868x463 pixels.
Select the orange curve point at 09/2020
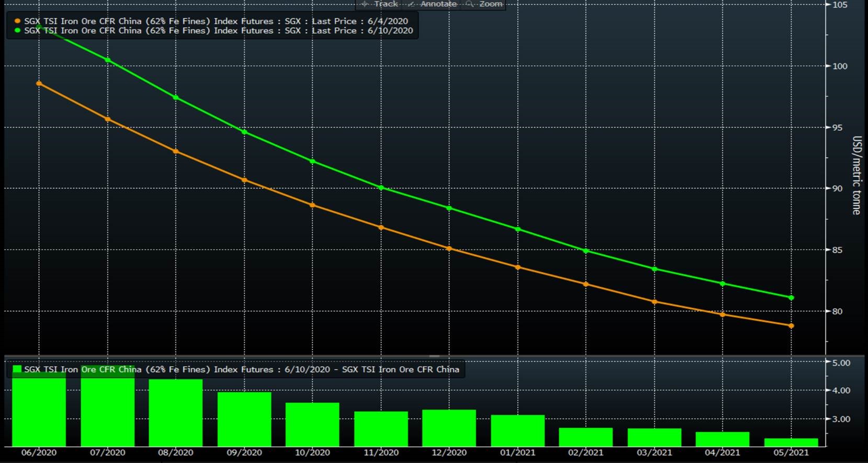244,180
